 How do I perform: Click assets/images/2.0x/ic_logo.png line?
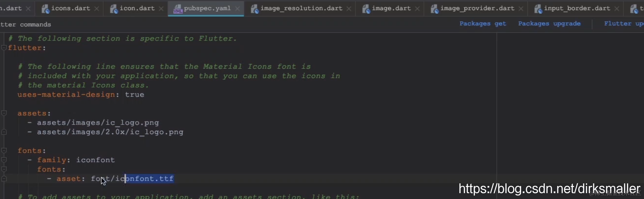coord(110,132)
